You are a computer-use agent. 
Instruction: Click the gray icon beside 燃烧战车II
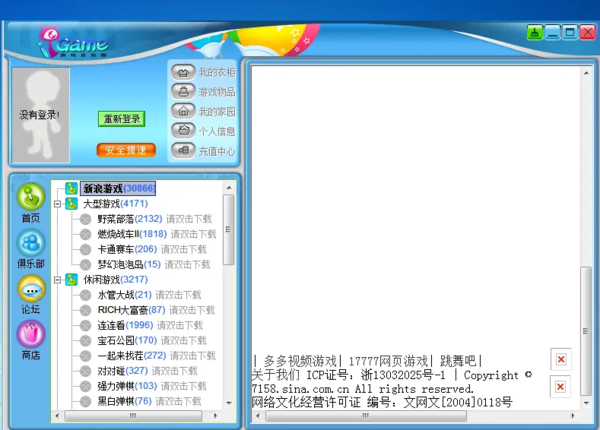[x=85, y=234]
